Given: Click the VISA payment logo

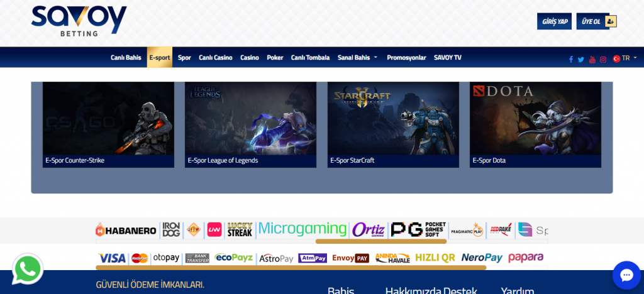Looking at the screenshot, I should coord(112,258).
